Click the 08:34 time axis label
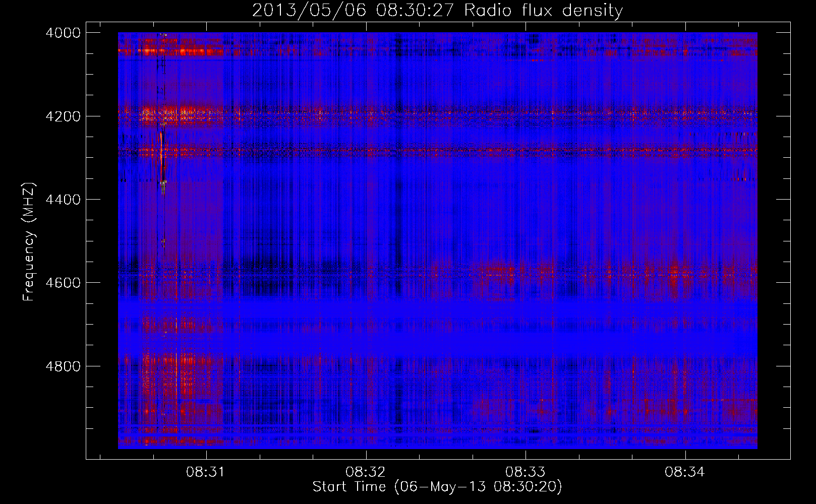The height and width of the screenshot is (504, 816). pos(684,472)
